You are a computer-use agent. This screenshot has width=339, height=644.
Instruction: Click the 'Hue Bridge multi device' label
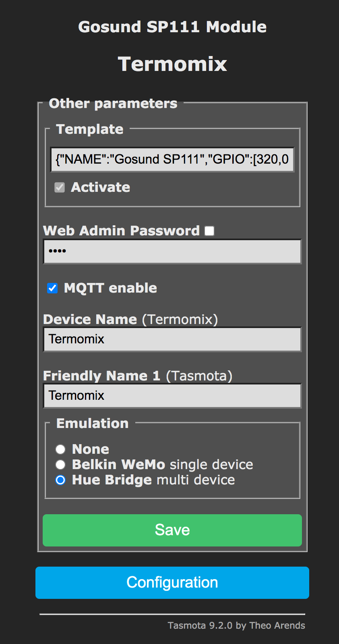click(153, 480)
